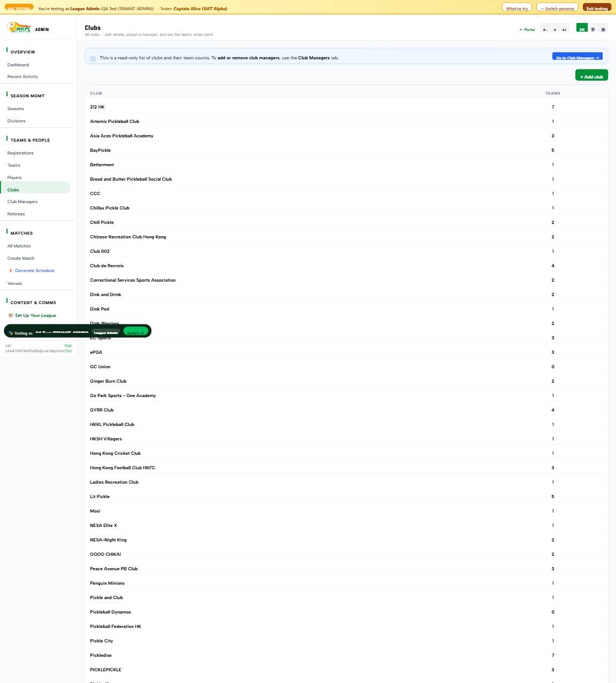Click the Add club button

click(591, 76)
